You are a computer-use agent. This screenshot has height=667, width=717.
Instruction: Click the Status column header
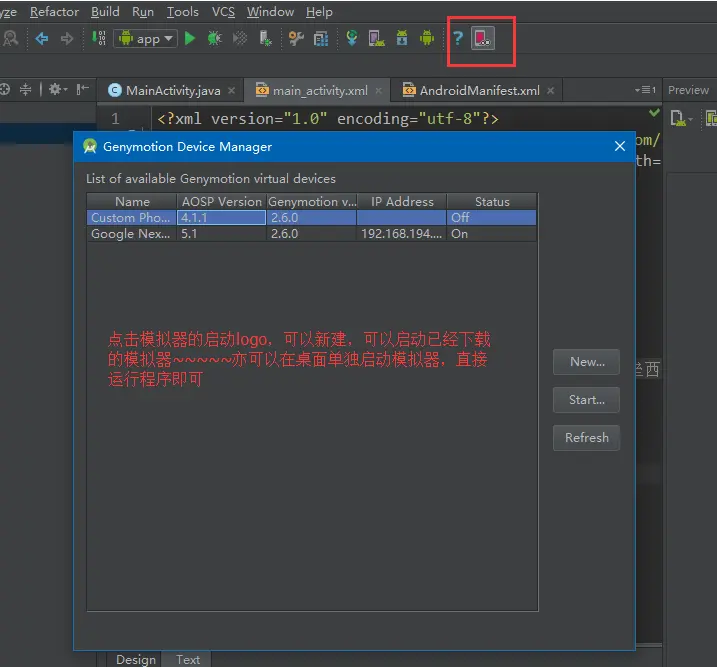click(492, 202)
